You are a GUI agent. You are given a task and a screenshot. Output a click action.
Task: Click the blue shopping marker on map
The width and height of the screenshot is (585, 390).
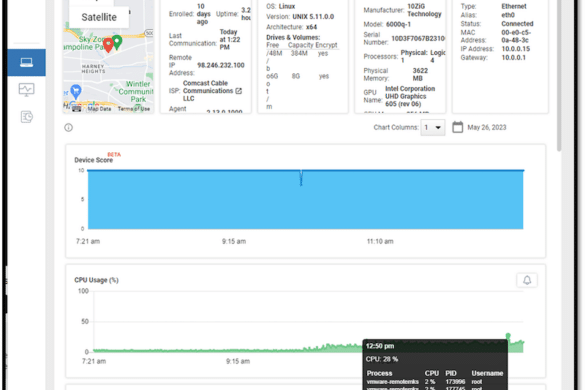pos(76,91)
